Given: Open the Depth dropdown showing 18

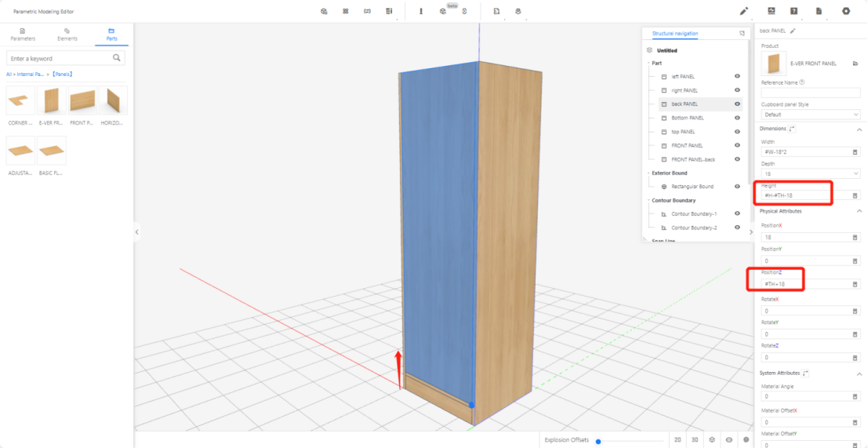Looking at the screenshot, I should (810, 173).
